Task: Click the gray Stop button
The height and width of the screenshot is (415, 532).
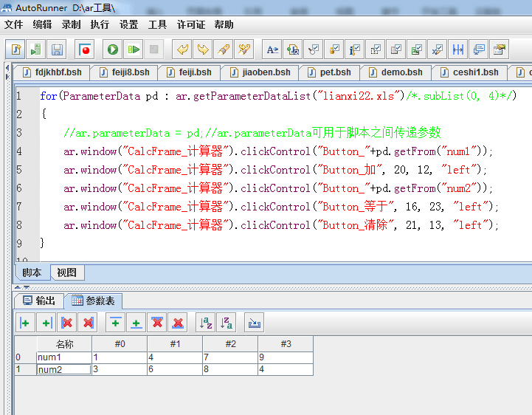Action: 153,49
